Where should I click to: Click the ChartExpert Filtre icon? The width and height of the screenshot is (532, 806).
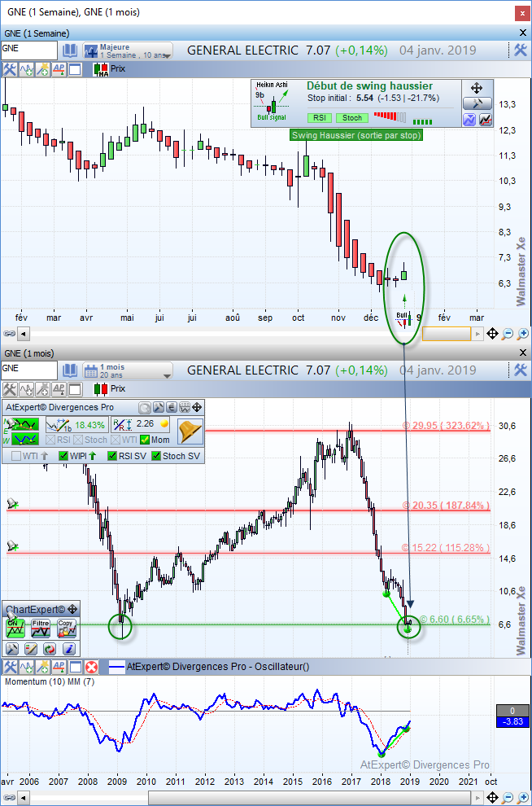41,629
